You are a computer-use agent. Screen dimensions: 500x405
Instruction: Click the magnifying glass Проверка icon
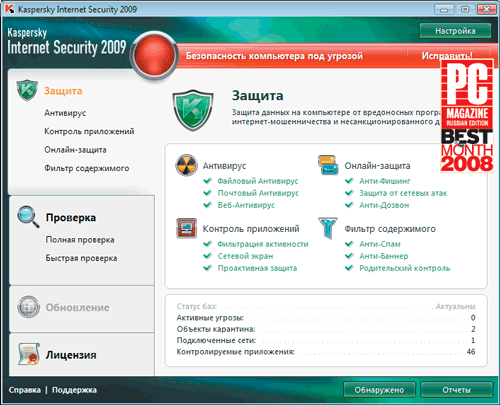pyautogui.click(x=28, y=217)
